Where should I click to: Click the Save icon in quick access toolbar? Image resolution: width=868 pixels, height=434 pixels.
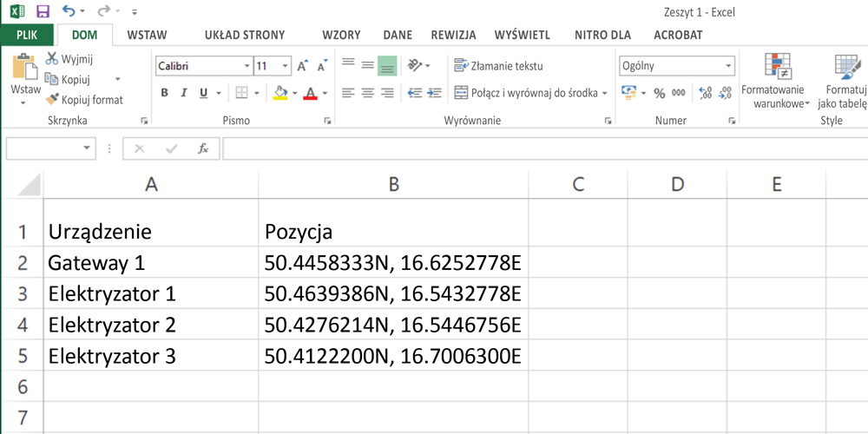pos(43,11)
